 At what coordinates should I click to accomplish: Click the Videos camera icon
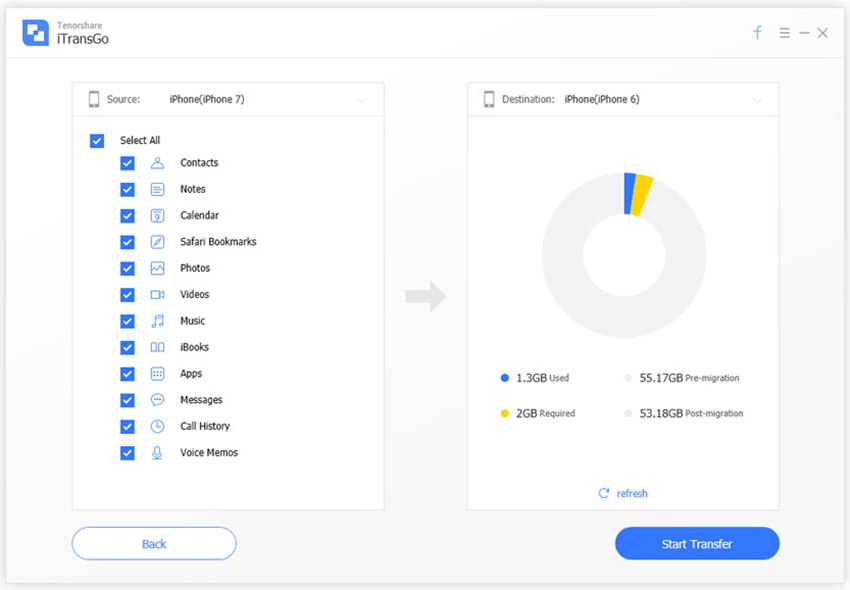tap(157, 295)
